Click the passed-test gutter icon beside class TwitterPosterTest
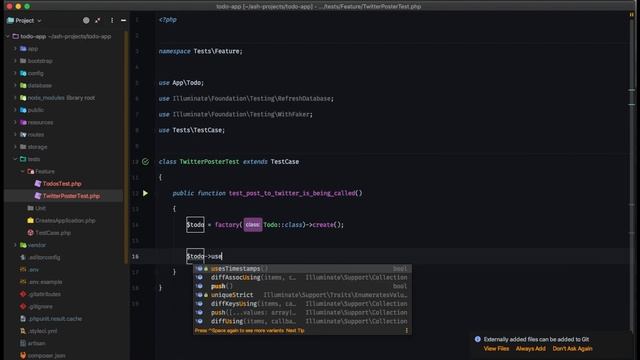Image resolution: width=640 pixels, height=360 pixels. [145, 162]
